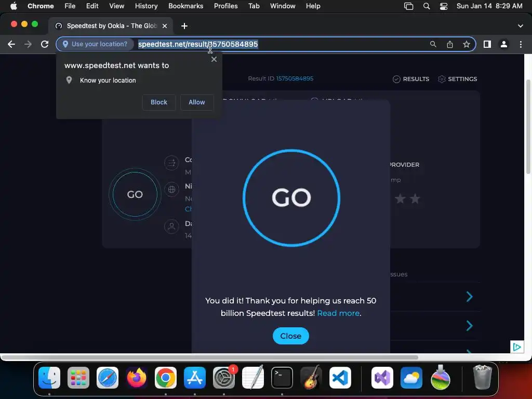Image resolution: width=532 pixels, height=399 pixels.
Task: Click the zoom magnifier icon in address bar
Action: pyautogui.click(x=433, y=44)
